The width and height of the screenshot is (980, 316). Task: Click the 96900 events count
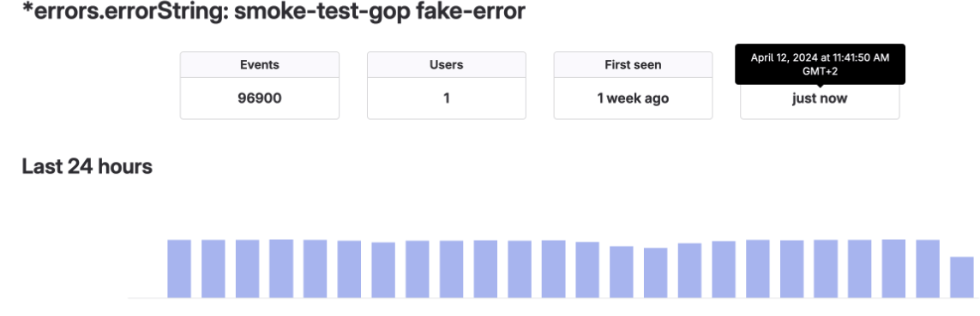260,98
